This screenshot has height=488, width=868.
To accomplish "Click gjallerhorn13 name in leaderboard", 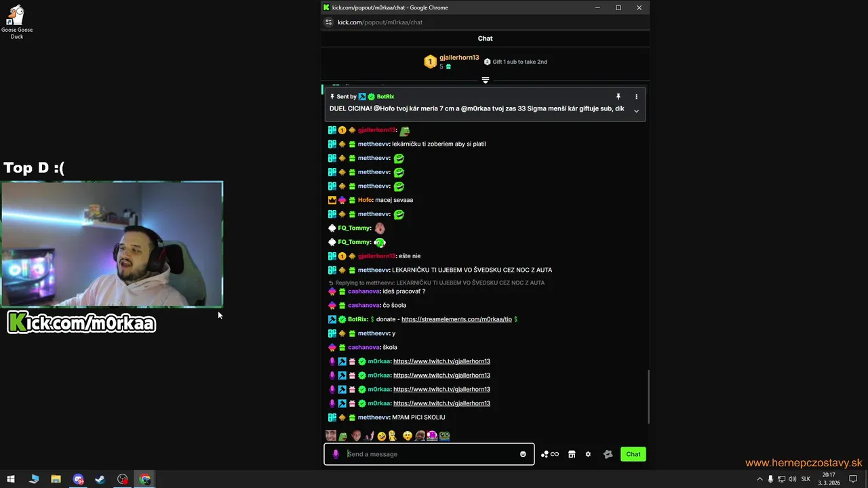I will click(459, 58).
